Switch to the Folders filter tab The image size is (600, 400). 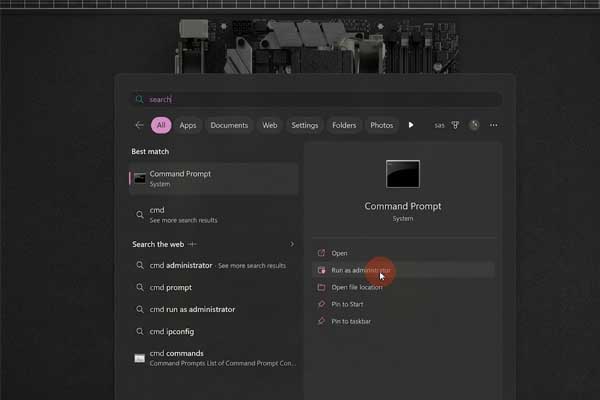click(344, 125)
